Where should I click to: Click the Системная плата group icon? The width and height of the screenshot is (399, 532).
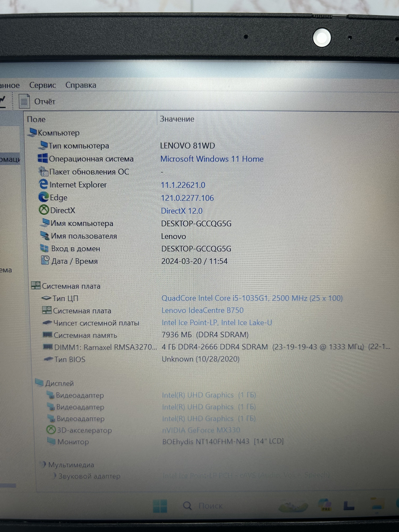coord(36,285)
